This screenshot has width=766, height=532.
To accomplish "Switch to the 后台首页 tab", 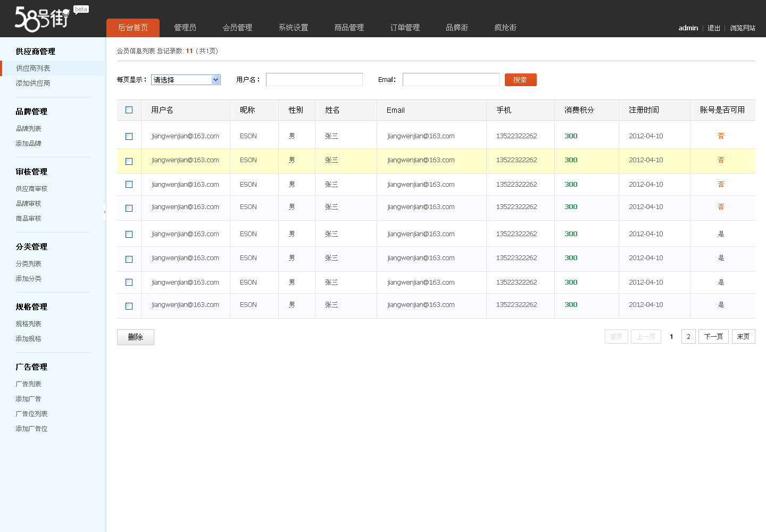I will 133,28.
